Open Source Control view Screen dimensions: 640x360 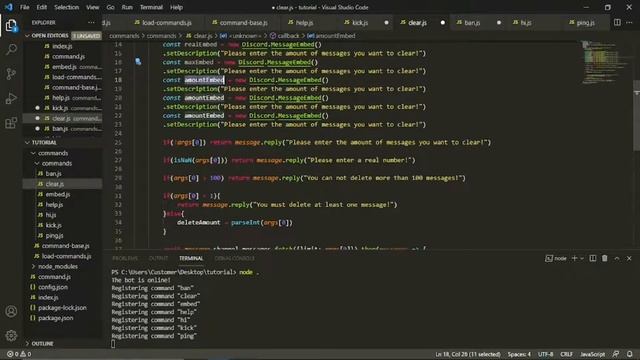[x=11, y=74]
